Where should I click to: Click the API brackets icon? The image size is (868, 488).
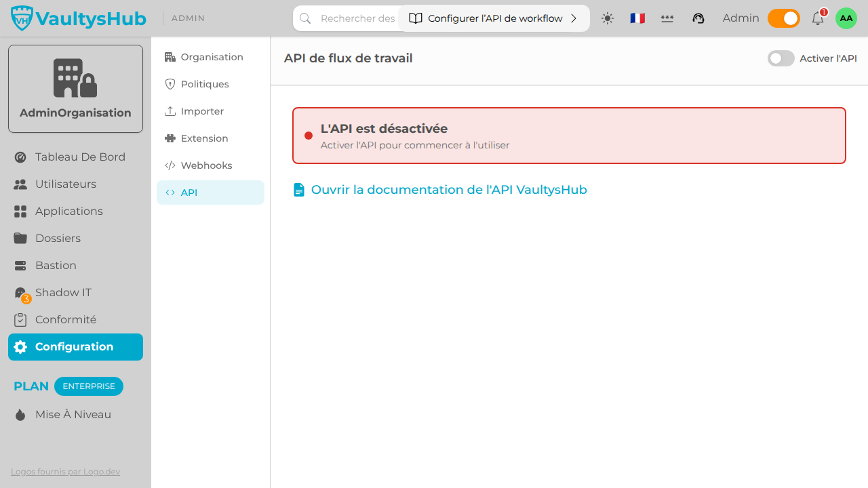tap(170, 192)
